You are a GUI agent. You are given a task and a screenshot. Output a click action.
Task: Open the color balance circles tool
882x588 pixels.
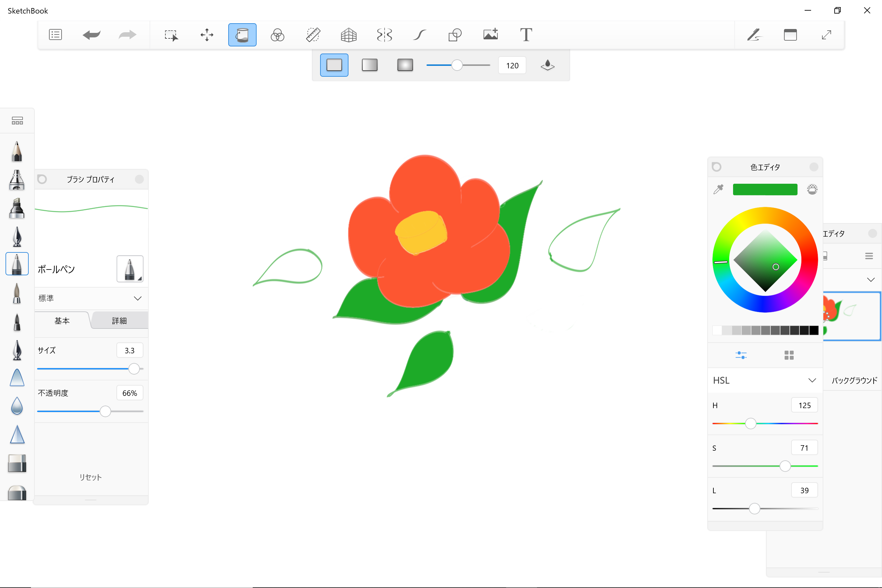click(278, 35)
